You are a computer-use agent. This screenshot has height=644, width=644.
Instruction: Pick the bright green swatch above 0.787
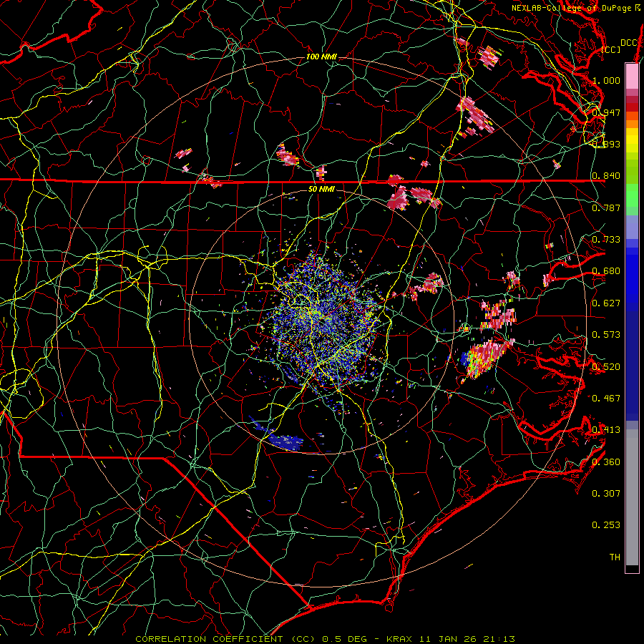click(x=632, y=195)
